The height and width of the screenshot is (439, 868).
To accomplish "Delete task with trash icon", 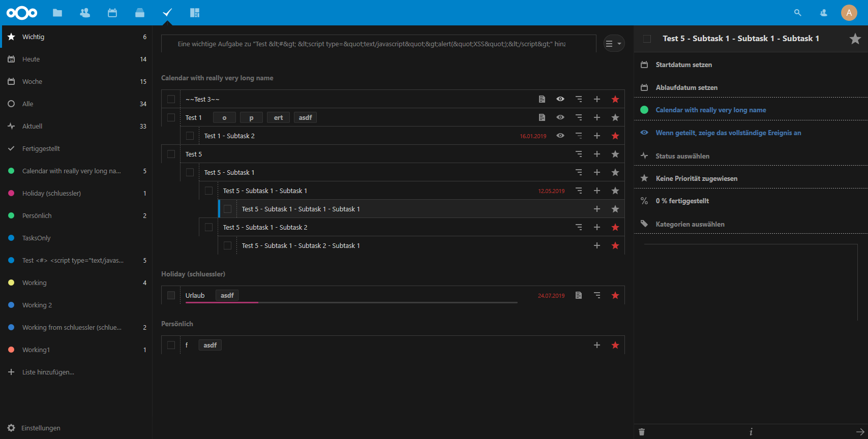I will (642, 432).
